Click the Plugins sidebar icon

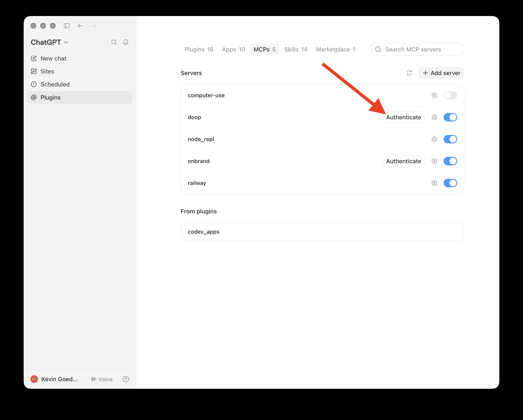point(34,97)
